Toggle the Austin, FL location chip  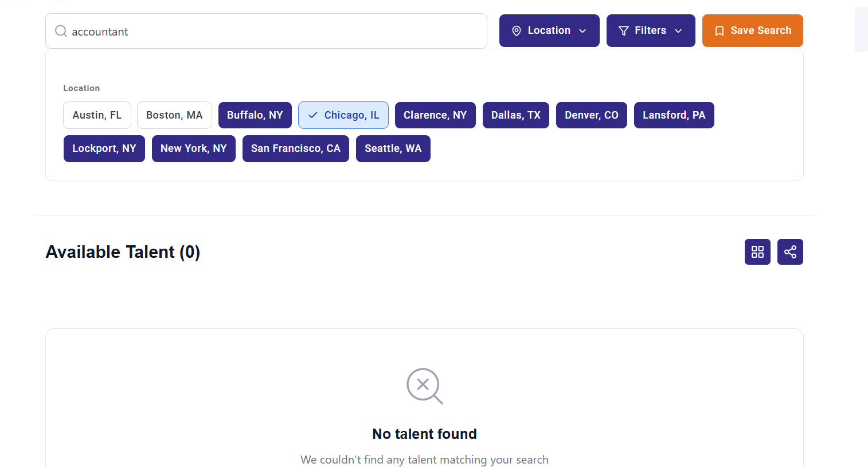point(97,115)
